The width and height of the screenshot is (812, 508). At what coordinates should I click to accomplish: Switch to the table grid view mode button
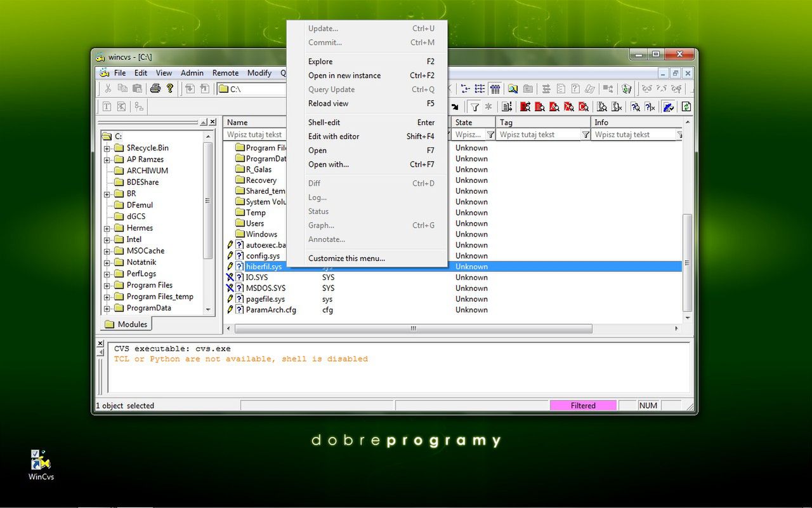coord(495,89)
